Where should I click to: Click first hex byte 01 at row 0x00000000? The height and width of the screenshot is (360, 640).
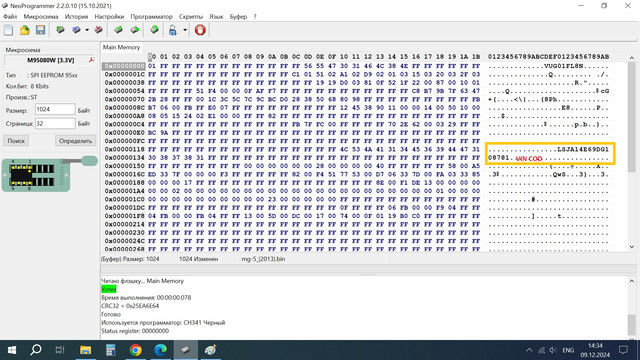(x=152, y=66)
